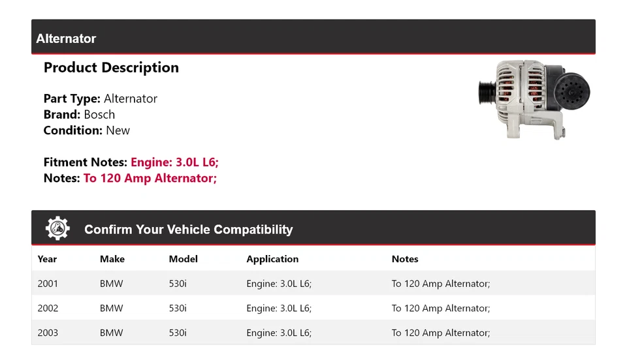Screen dimensions: 627x364
Task: Select the 2002 year row
Action: (x=48, y=308)
